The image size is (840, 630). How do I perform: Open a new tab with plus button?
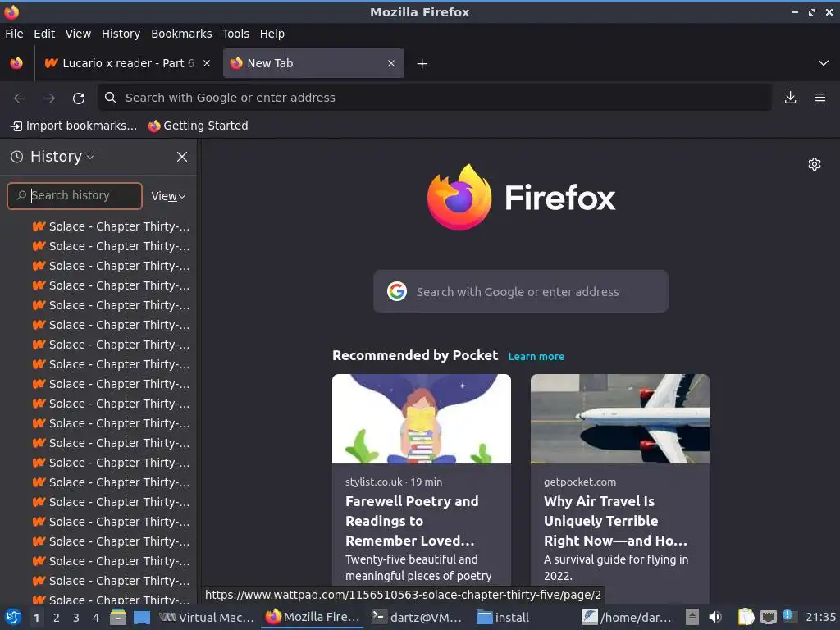pos(422,64)
